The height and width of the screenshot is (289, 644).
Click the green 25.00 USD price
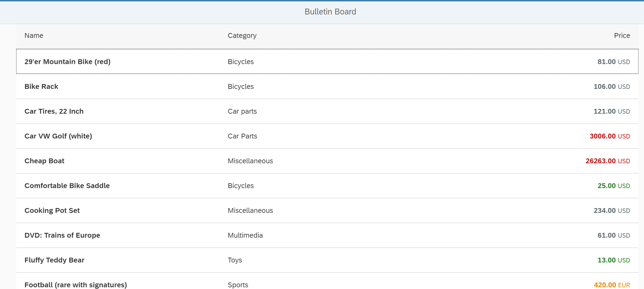(x=614, y=186)
